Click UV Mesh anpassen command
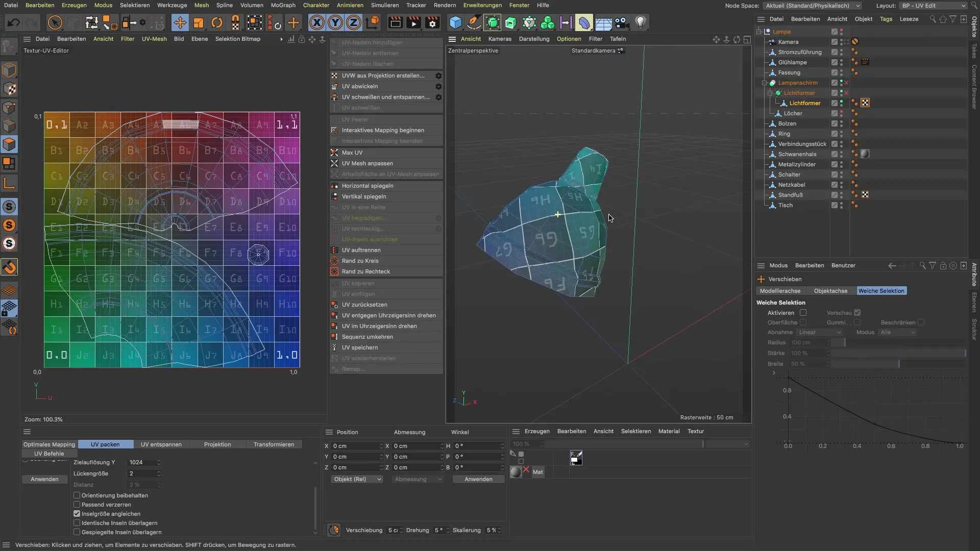 tap(386, 163)
